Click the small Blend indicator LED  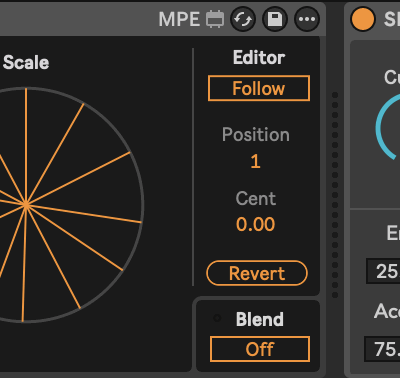coord(217,318)
